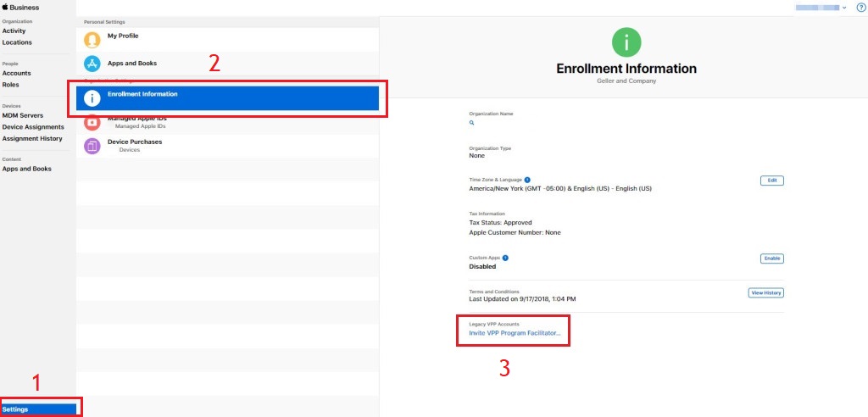Click the 'Terms and Conditions' label

(x=494, y=292)
